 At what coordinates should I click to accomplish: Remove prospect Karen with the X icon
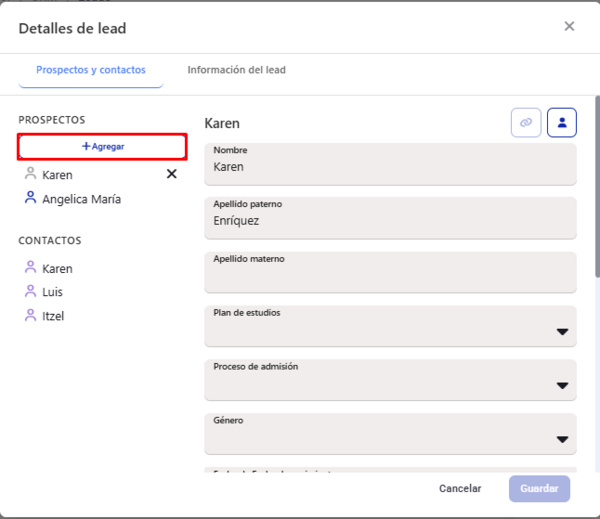tap(171, 174)
